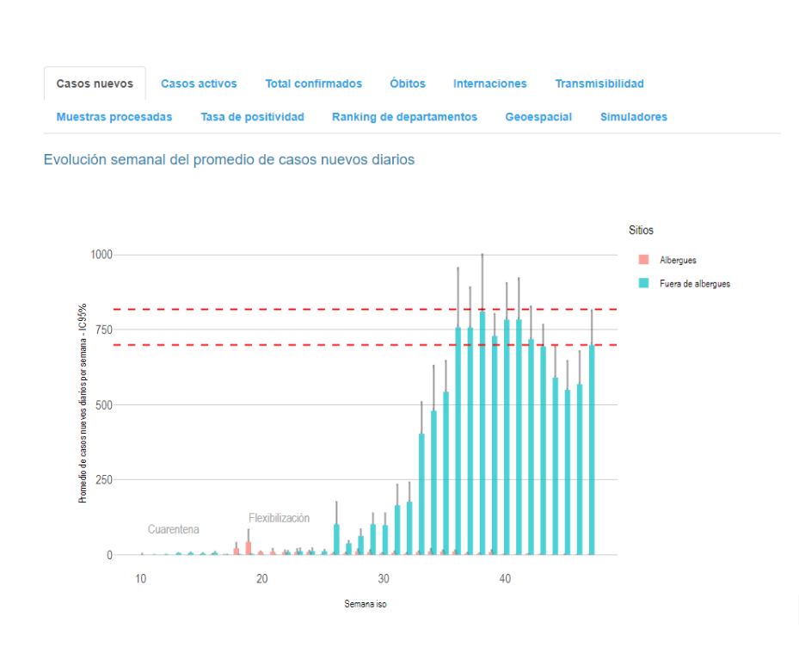The image size is (799, 672).
Task: Click the last teal bar on the right
Action: [x=592, y=447]
